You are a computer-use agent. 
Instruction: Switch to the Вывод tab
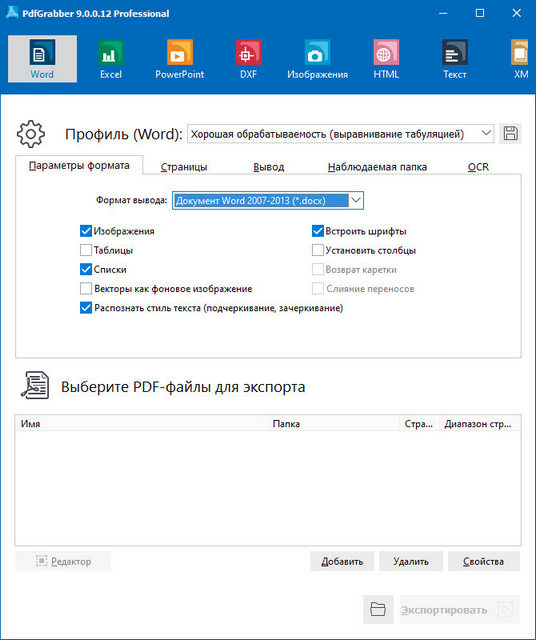pyautogui.click(x=269, y=167)
